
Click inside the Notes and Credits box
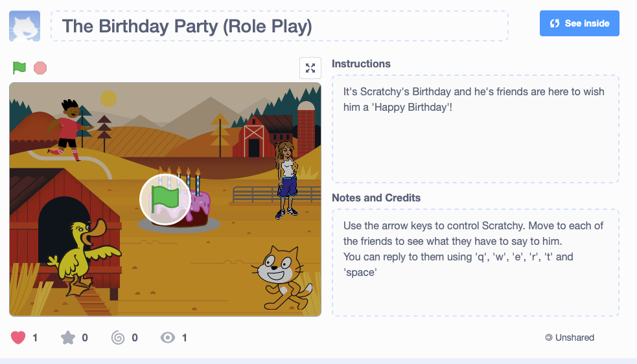point(475,262)
